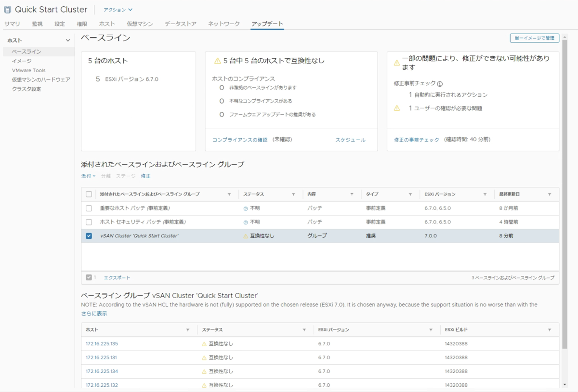Open the 設定 tab
Viewport: 578px width, 392px height.
point(60,24)
